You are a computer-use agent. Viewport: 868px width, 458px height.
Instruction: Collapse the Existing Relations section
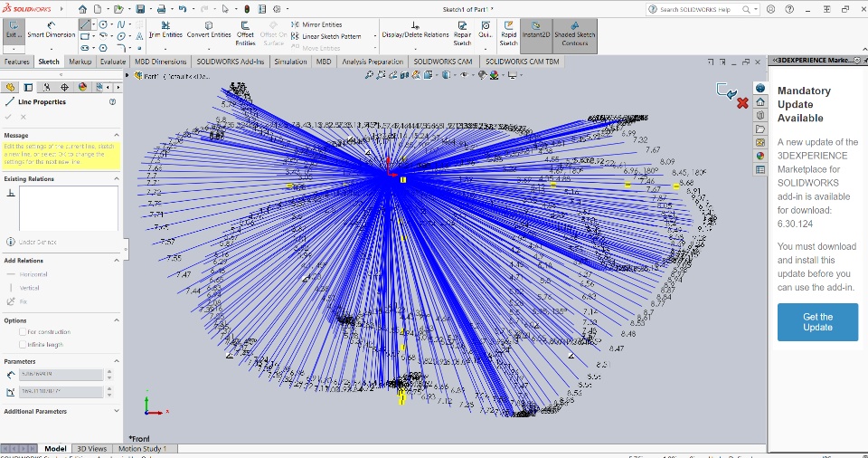click(117, 179)
